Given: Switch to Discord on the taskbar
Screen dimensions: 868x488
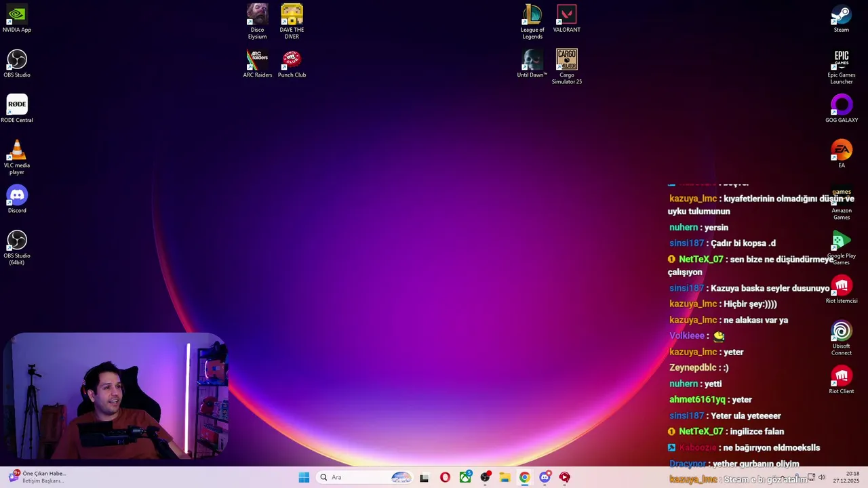Looking at the screenshot, I should pos(545,477).
